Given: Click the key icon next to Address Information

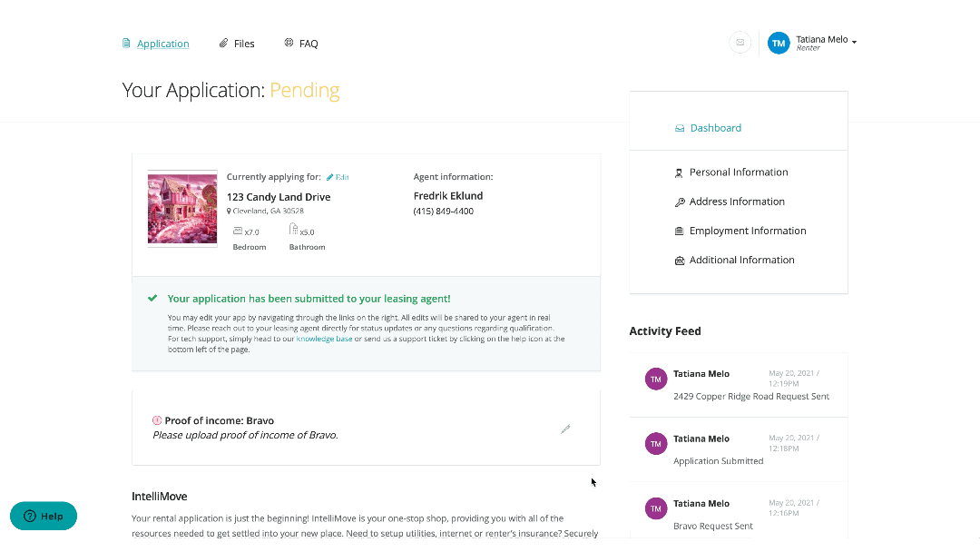Looking at the screenshot, I should coord(680,202).
